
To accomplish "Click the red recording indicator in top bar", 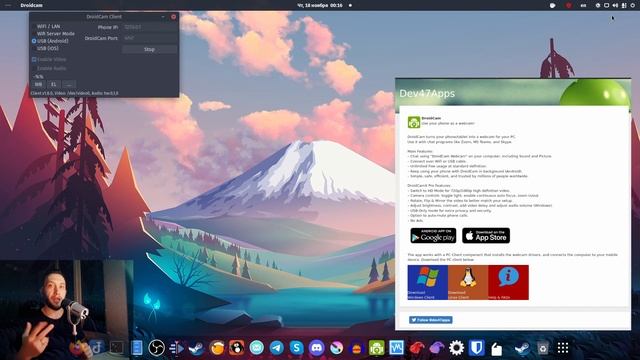I will pyautogui.click(x=568, y=5).
